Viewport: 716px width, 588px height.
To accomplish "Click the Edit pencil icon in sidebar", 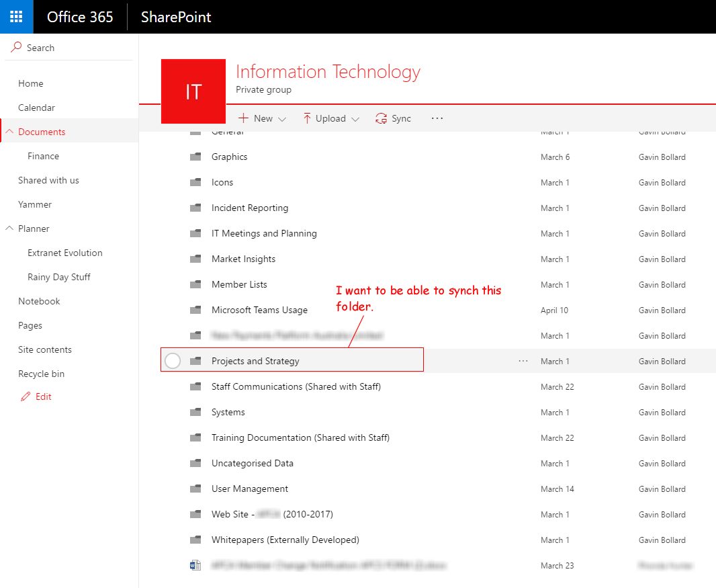I will 25,396.
